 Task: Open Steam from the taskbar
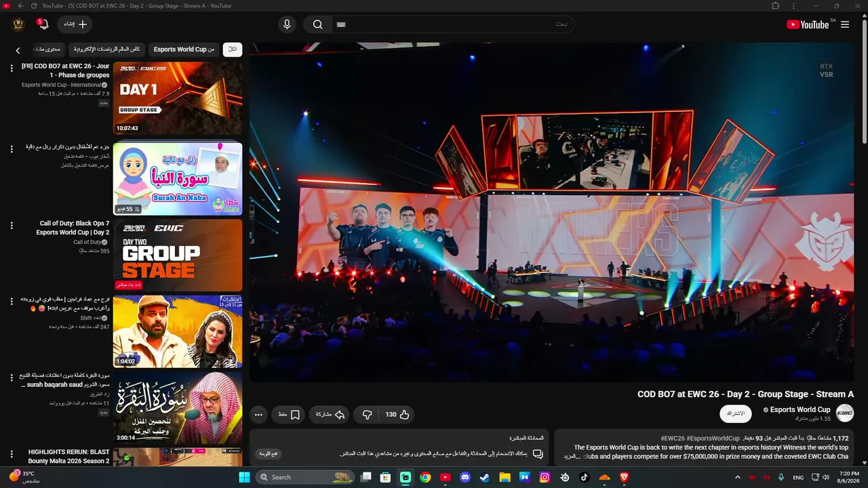(485, 477)
